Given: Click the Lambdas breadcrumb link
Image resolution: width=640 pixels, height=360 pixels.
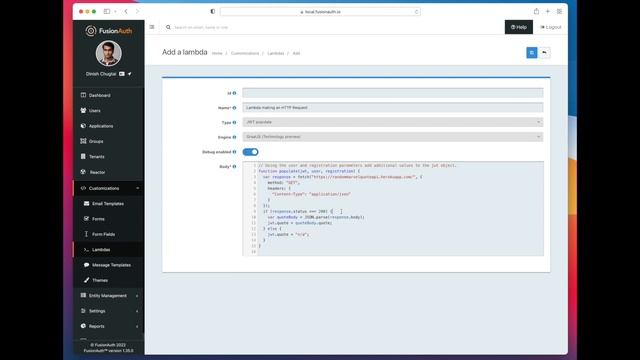Looking at the screenshot, I should pyautogui.click(x=276, y=53).
